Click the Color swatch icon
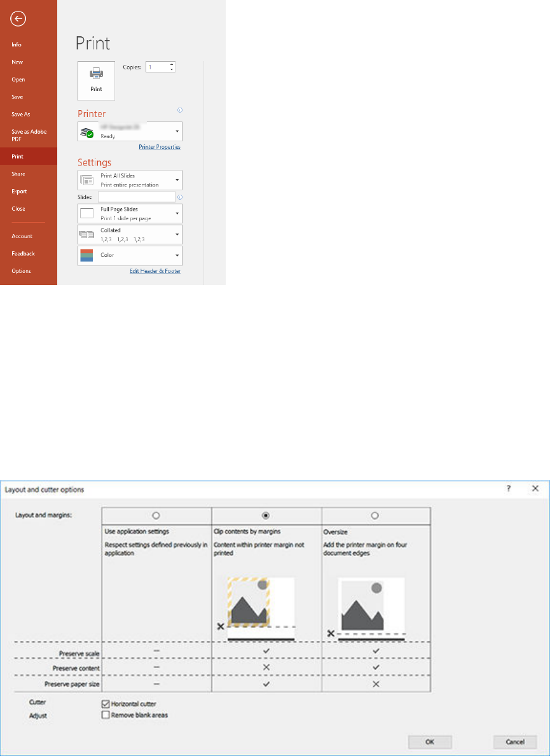Screen dimensions: 550x756 click(86, 256)
